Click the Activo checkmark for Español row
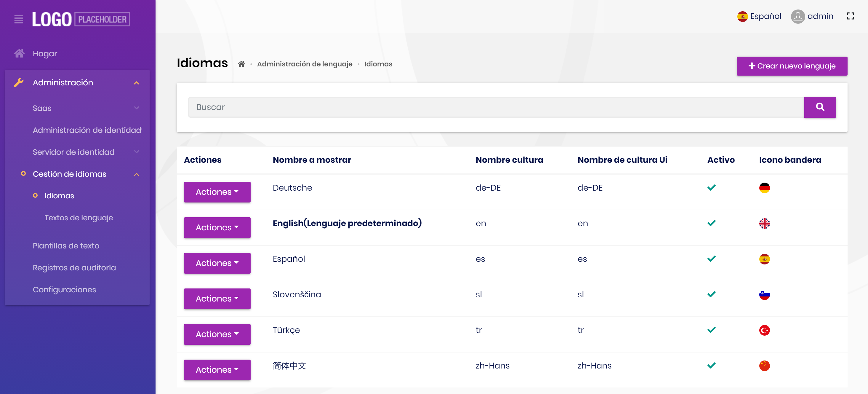This screenshot has width=868, height=394. [x=711, y=259]
